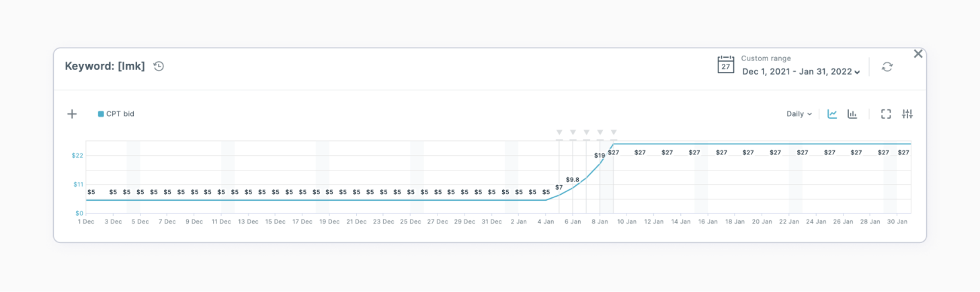
Task: Open the Dec 1, 2021 - Jan 31, 2022 range dropdown
Action: point(801,72)
